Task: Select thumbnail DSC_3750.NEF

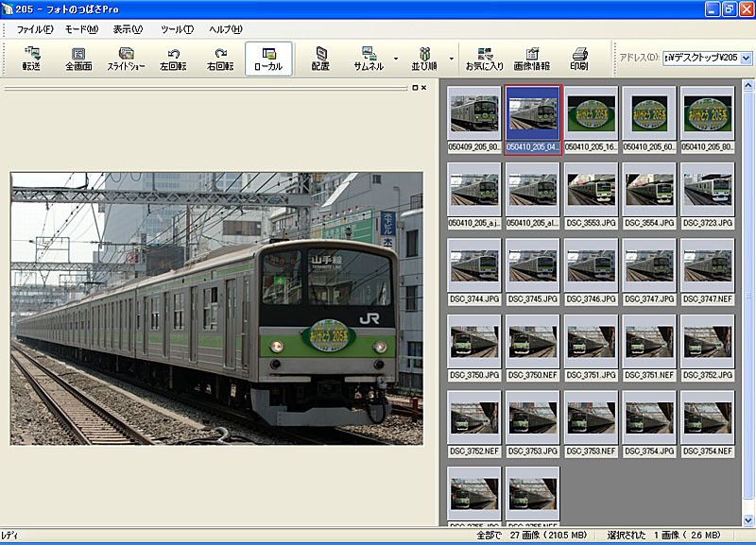Action: pyautogui.click(x=532, y=348)
